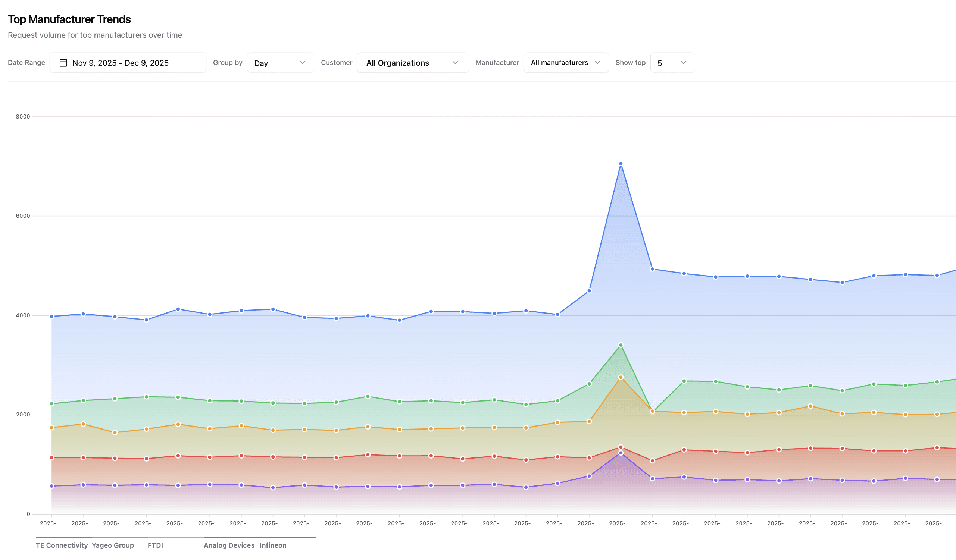Screen dimensions: 956x560
Task: Toggle the TE Connectivity legend item
Action: (x=62, y=545)
